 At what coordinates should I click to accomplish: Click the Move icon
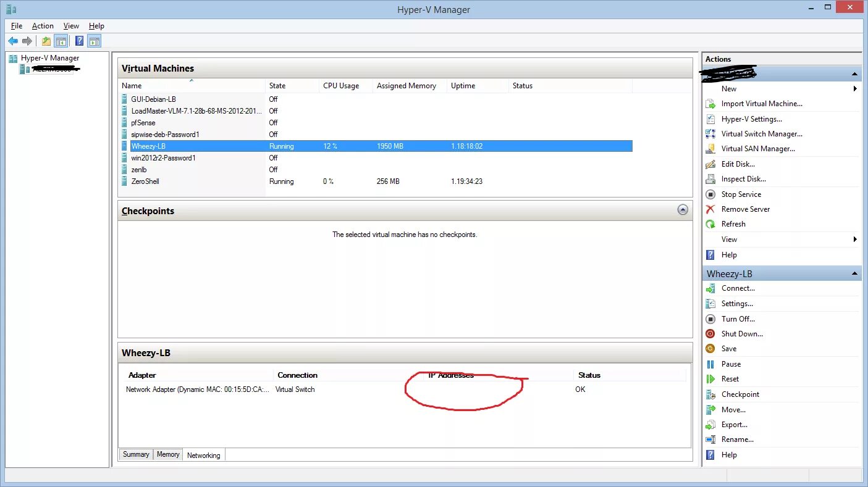click(x=710, y=410)
